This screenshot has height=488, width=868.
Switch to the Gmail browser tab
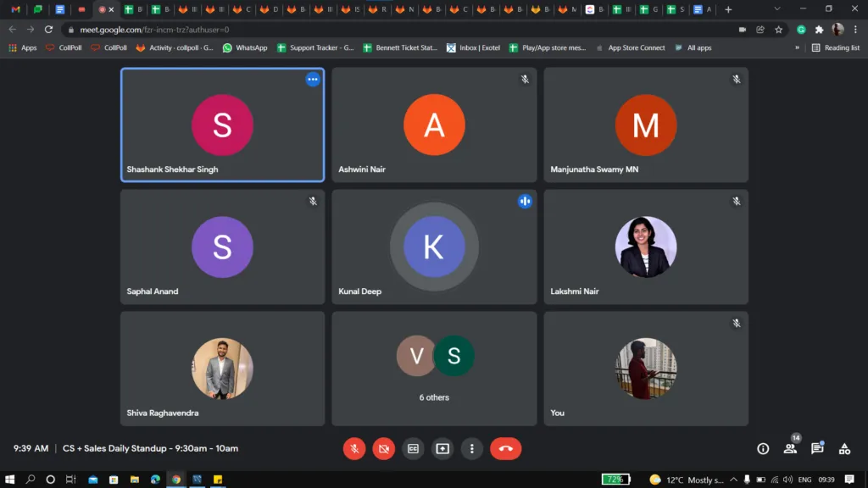(x=15, y=9)
